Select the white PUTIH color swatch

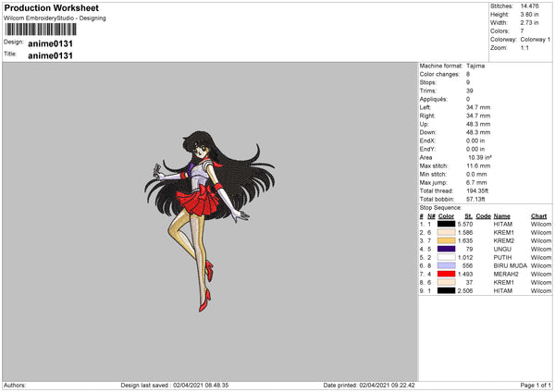(446, 257)
